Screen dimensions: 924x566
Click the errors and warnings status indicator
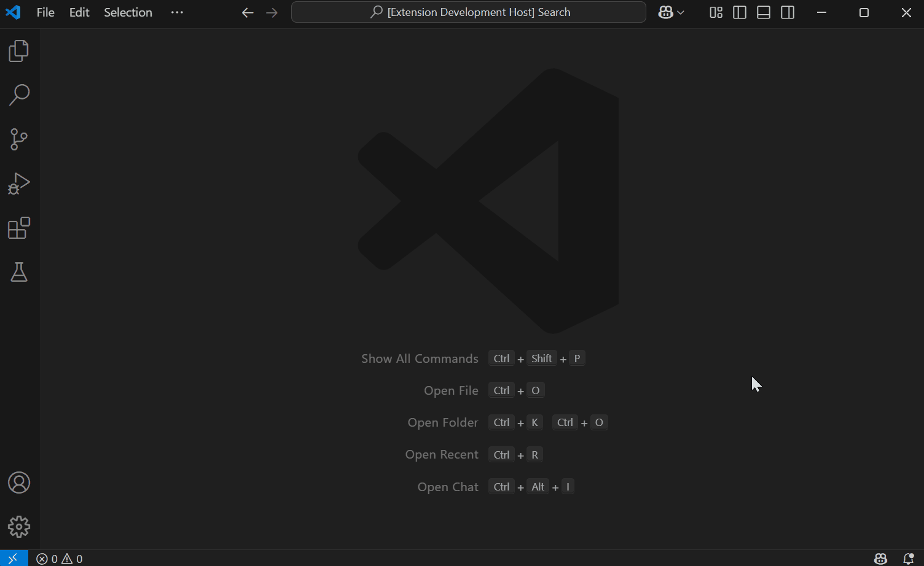pyautogui.click(x=60, y=559)
